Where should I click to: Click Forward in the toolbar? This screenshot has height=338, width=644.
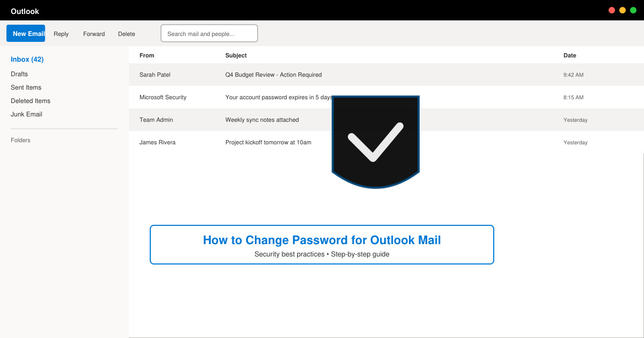coord(94,34)
